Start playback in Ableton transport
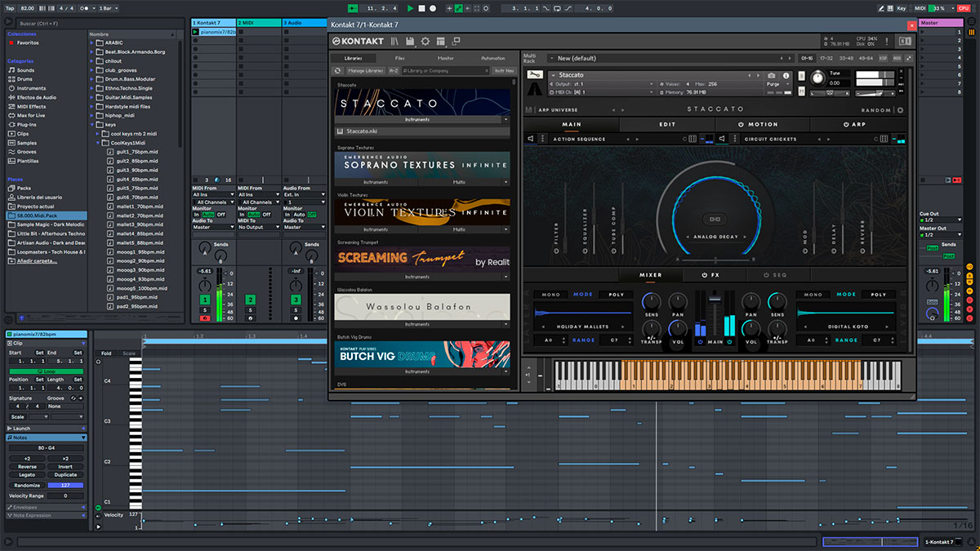Screen dimensions: 980x551 411,8
